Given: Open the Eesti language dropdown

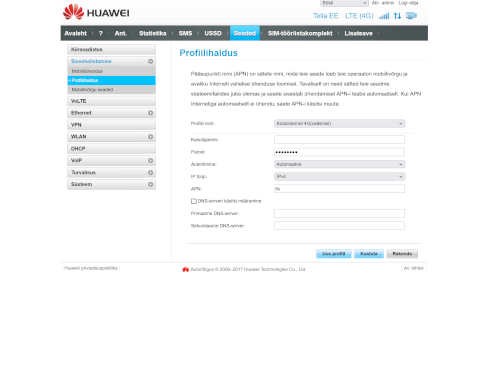Looking at the screenshot, I should pyautogui.click(x=344, y=3).
